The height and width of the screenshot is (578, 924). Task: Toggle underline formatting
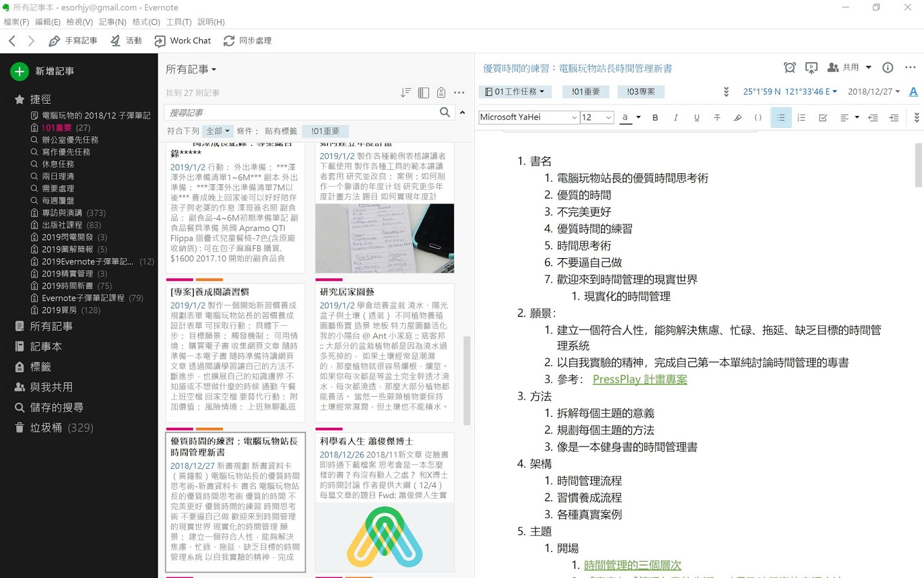696,117
